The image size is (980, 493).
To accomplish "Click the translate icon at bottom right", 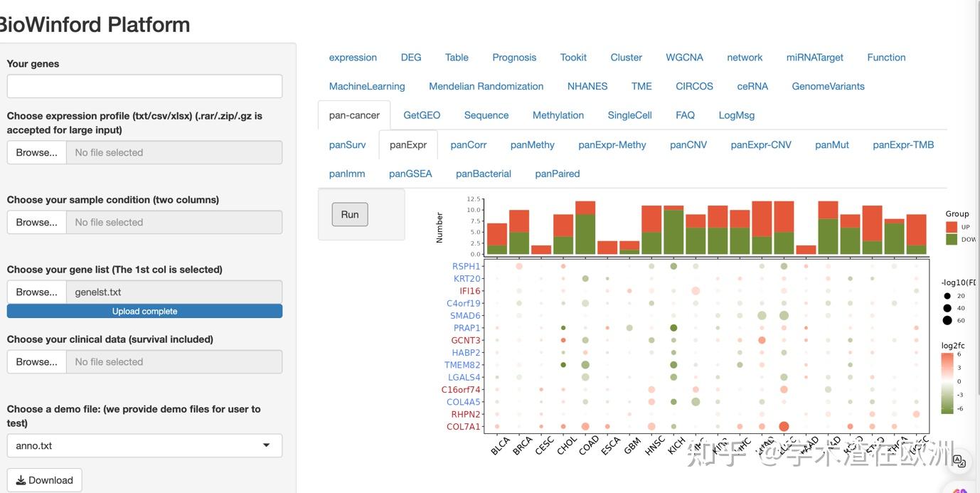I will coord(959,461).
